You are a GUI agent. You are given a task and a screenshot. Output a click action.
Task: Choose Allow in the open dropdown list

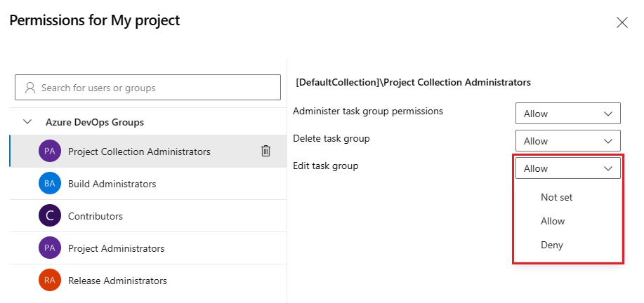pyautogui.click(x=567, y=221)
